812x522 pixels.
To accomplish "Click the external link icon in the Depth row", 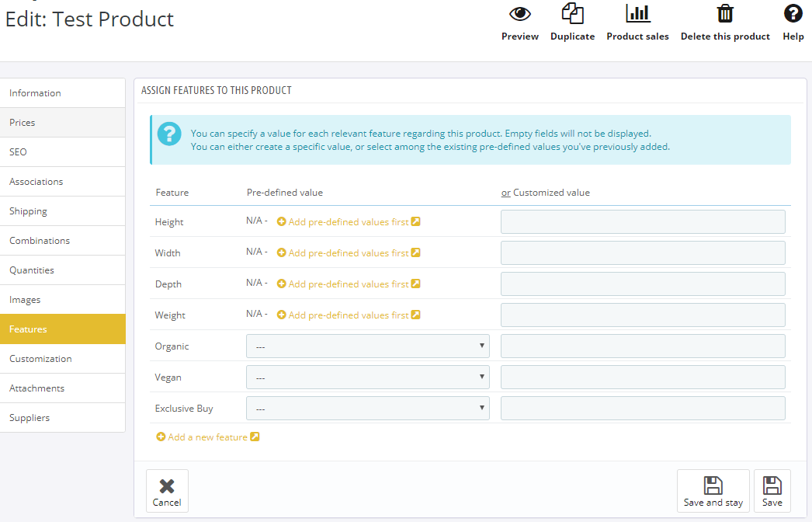I will coord(415,284).
